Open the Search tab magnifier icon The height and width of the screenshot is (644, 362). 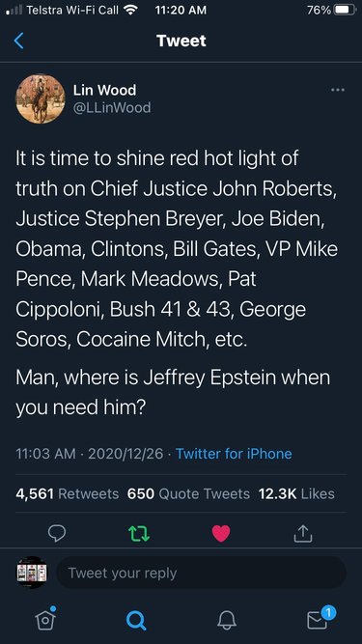pyautogui.click(x=135, y=620)
